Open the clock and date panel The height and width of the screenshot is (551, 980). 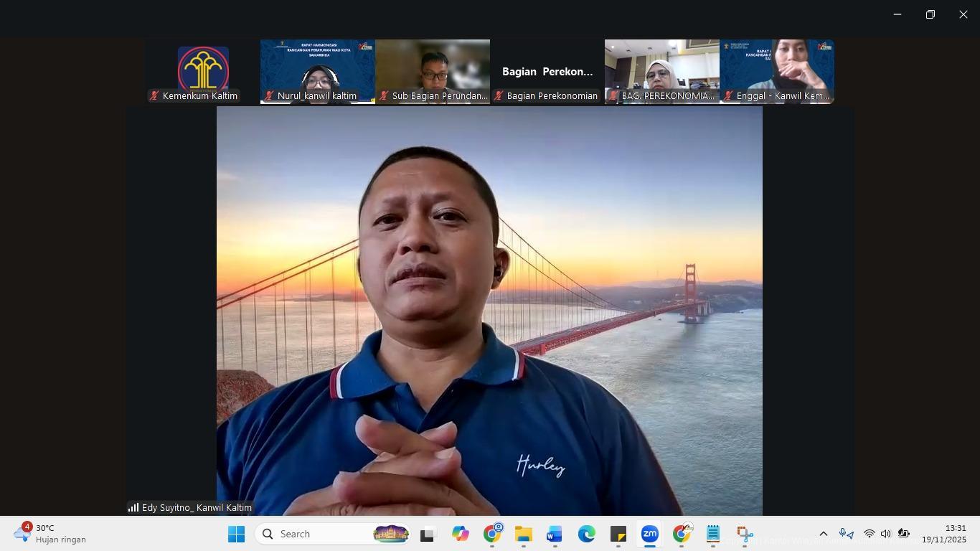[943, 534]
